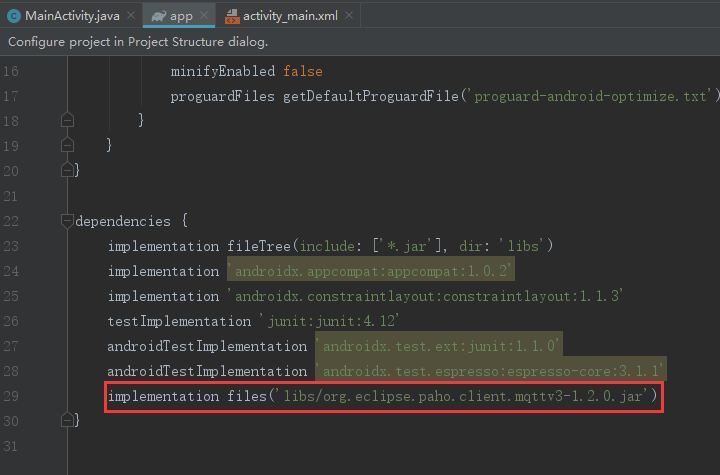Viewport: 720px width, 475px height.
Task: Click 'androidTestImplementation' on line 27
Action: [207, 346]
